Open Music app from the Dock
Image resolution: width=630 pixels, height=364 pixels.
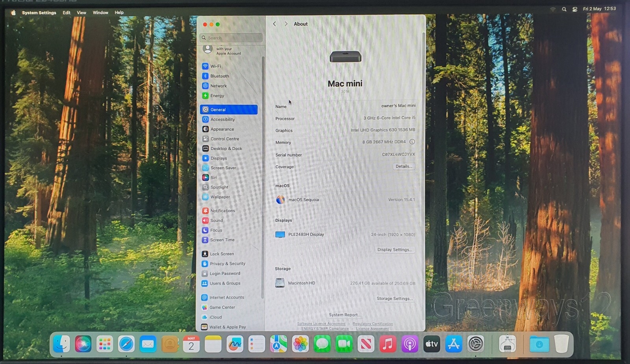(x=388, y=344)
